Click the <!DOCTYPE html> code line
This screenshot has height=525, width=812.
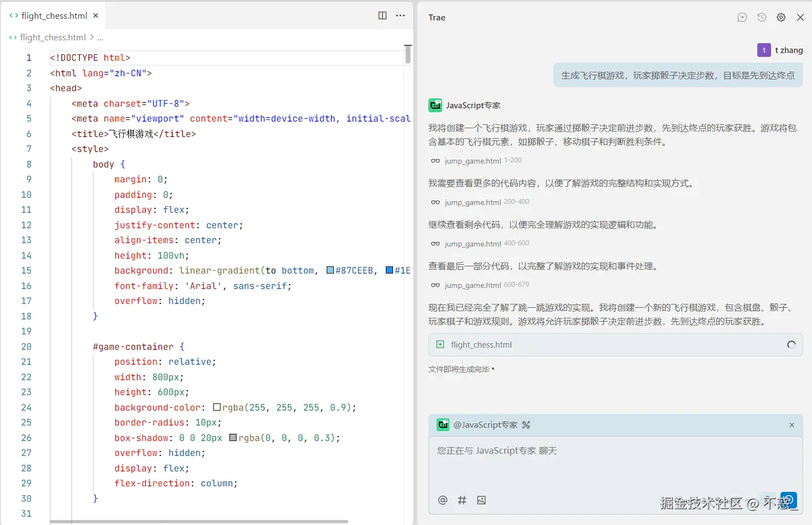point(90,57)
